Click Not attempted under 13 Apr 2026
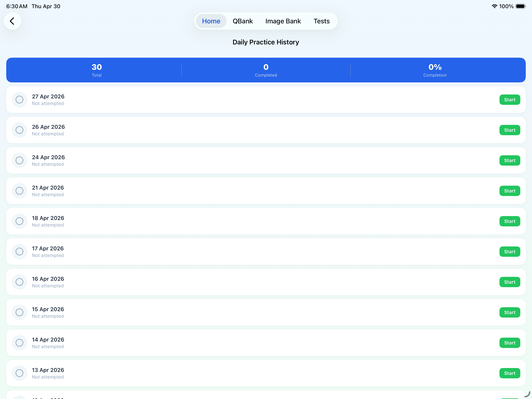 (48, 377)
